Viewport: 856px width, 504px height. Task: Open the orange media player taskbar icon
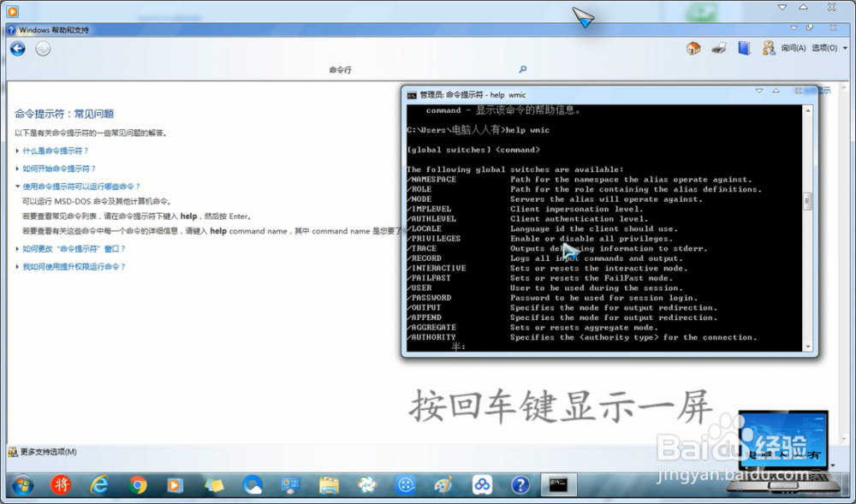175,485
